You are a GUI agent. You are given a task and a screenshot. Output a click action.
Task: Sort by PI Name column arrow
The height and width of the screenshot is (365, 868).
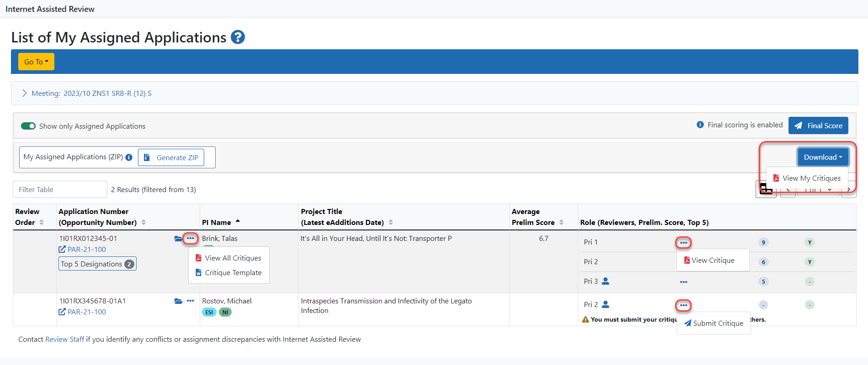point(238,221)
